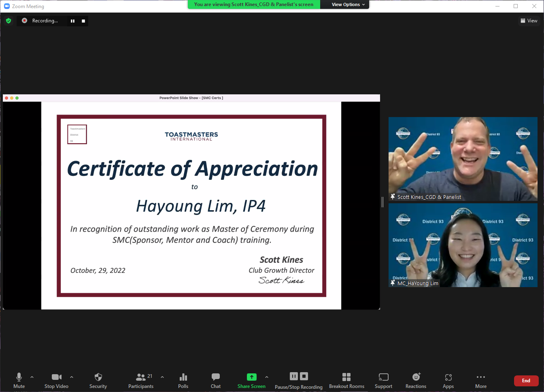This screenshot has height=392, width=544.
Task: Open More options menu
Action: click(481, 381)
